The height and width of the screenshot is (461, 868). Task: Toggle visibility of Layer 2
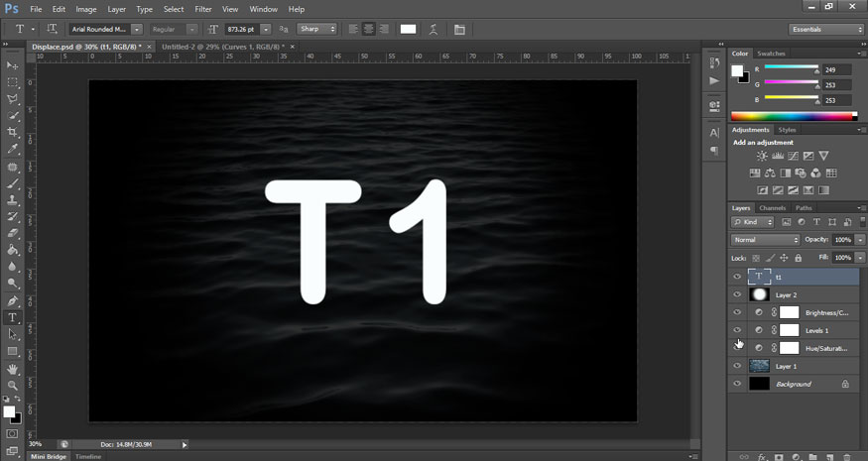[736, 294]
